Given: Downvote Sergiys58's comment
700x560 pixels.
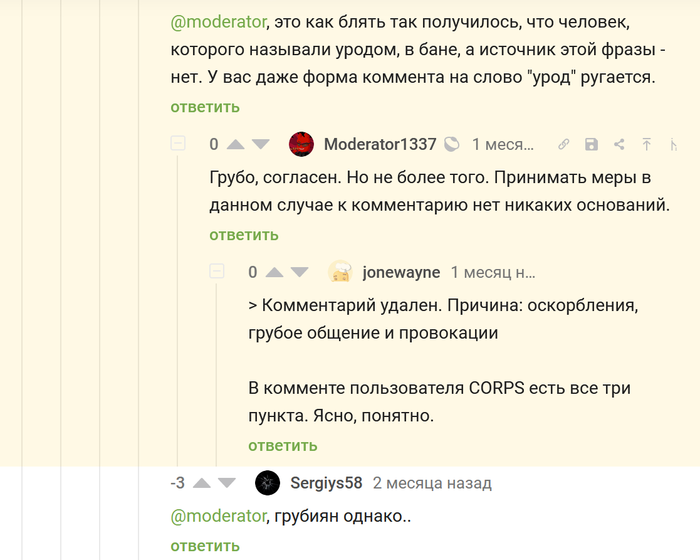Looking at the screenshot, I should pyautogui.click(x=227, y=483).
